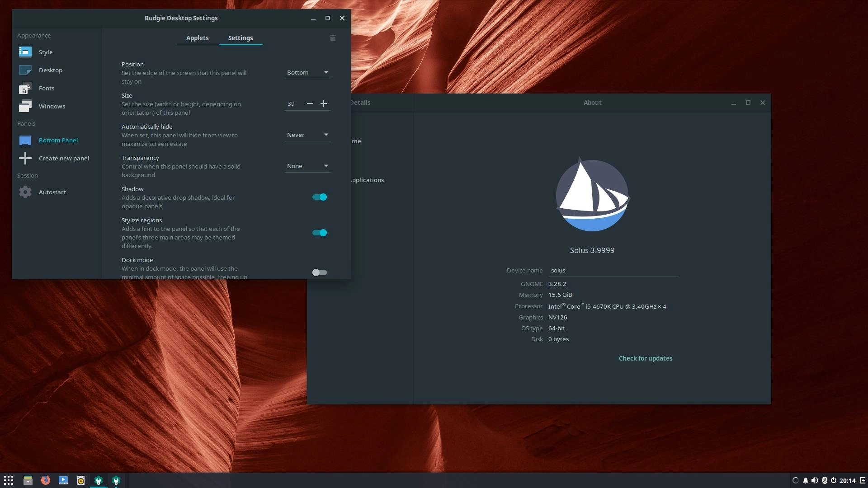
Task: Switch to the Applets tab
Action: click(197, 38)
